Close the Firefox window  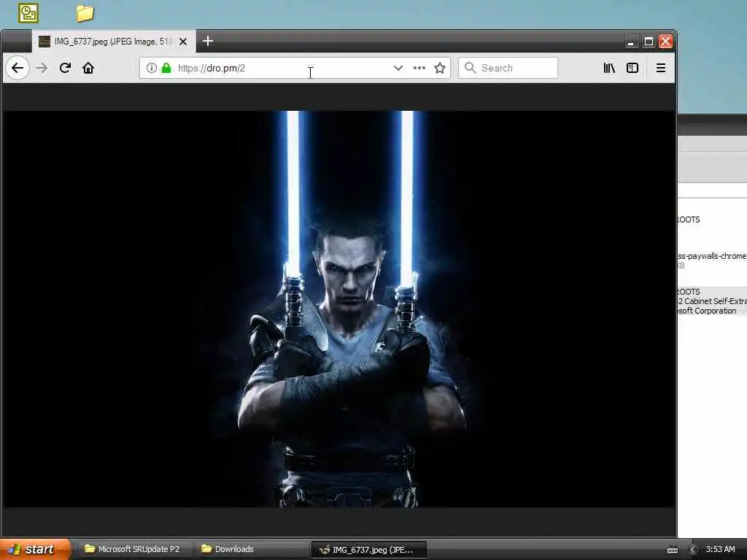coord(665,42)
